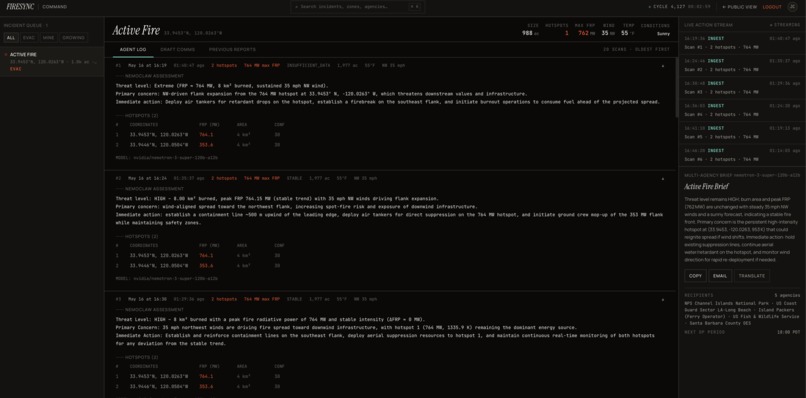Click the 762 MW max FRP value
Viewport: 806px width, 398px height.
[x=586, y=33]
